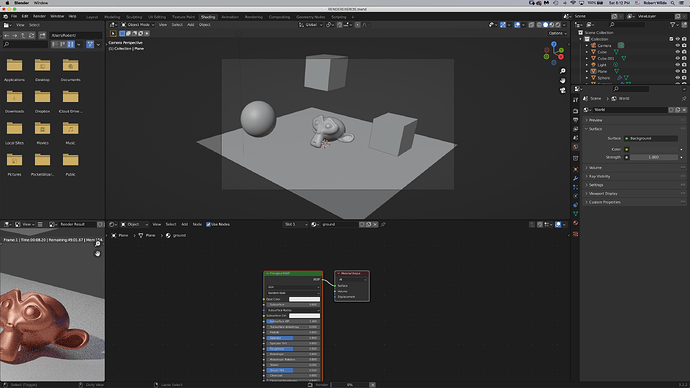
Task: Click the Surface Background shader button
Action: coord(651,138)
